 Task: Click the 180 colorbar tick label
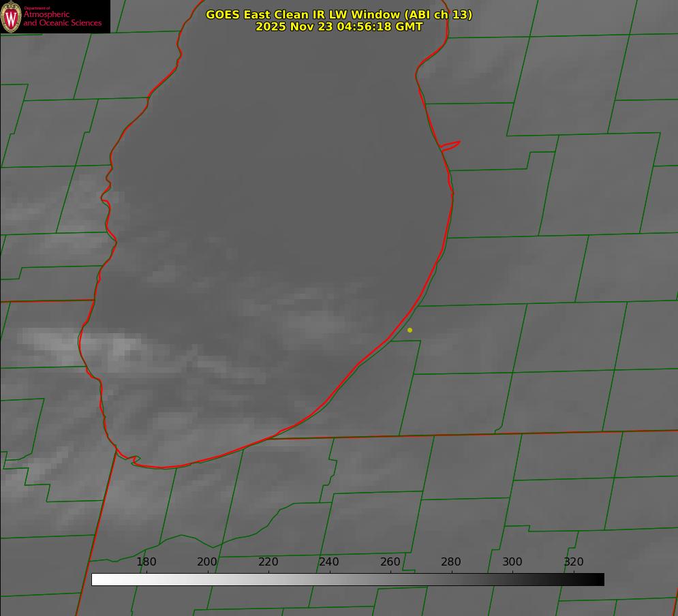coord(147,562)
